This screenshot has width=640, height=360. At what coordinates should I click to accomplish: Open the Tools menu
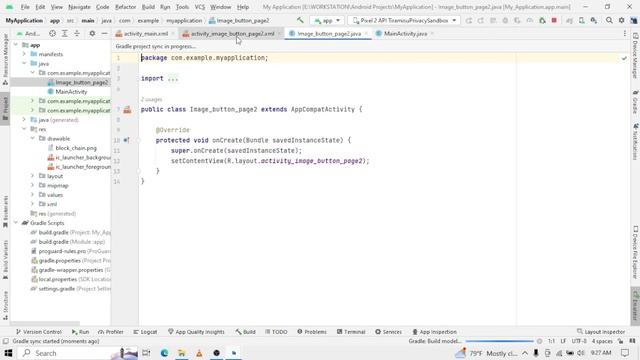coord(182,7)
